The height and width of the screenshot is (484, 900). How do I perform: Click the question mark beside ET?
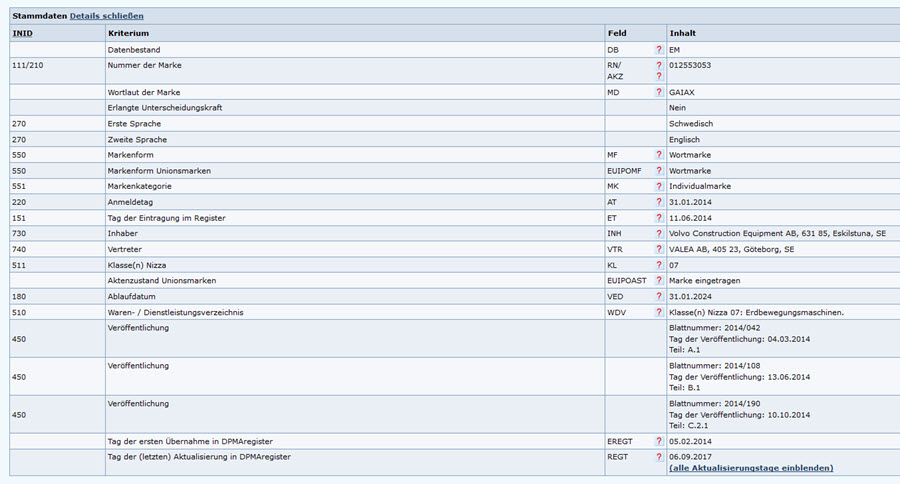coord(659,218)
